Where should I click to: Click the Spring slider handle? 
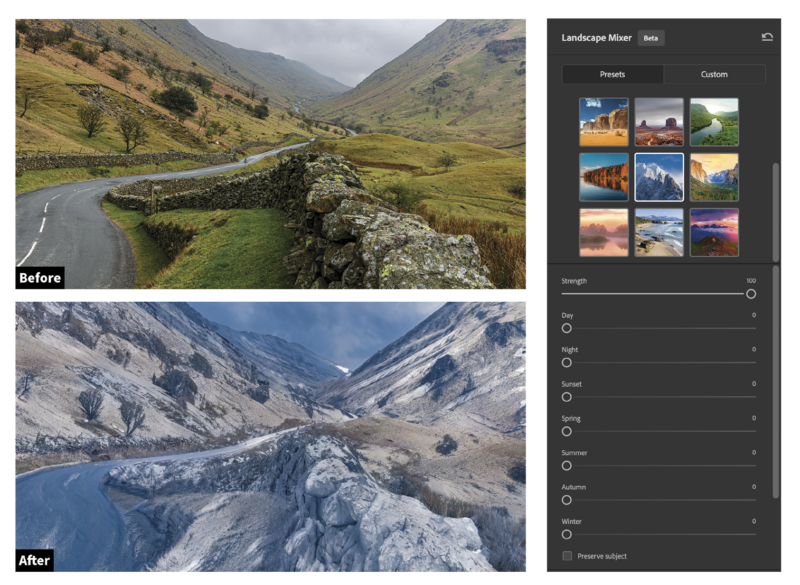coord(566,431)
